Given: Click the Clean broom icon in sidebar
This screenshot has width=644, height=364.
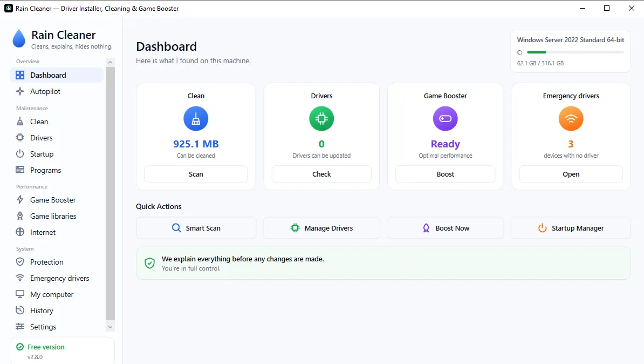Looking at the screenshot, I should 20,122.
